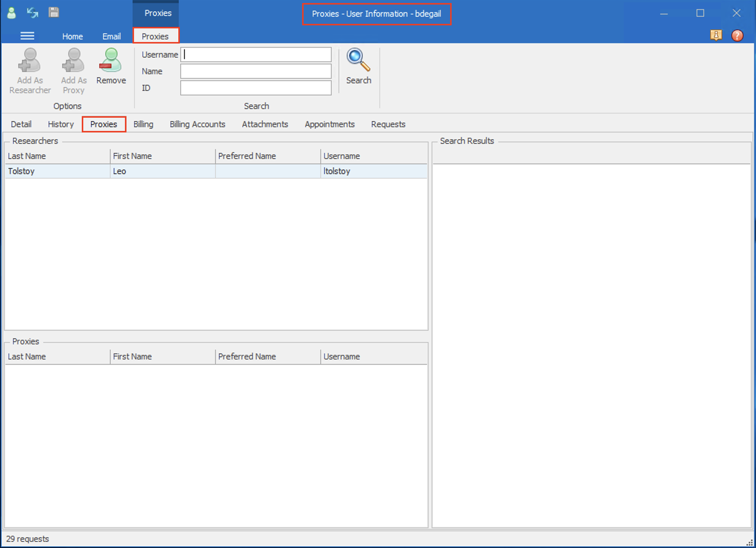Open the red help question mark
Image resolution: width=756 pixels, height=548 pixels.
click(737, 36)
